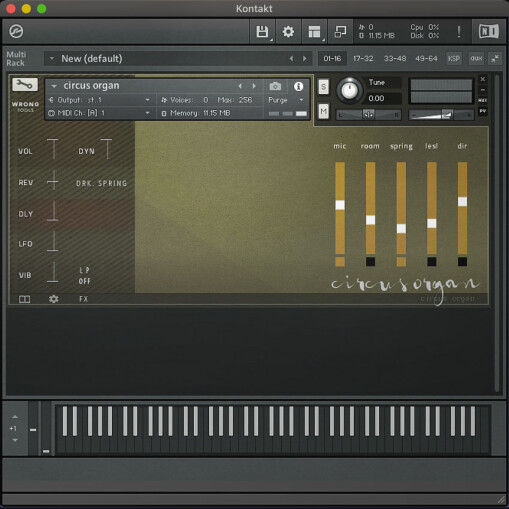509x509 pixels.
Task: Open the book manual icon
Action: pyautogui.click(x=24, y=299)
